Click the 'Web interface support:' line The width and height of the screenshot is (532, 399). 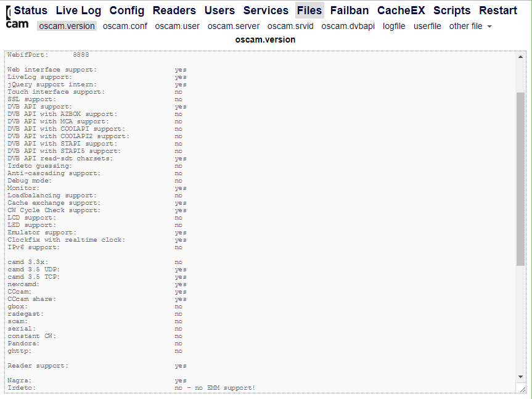point(97,70)
